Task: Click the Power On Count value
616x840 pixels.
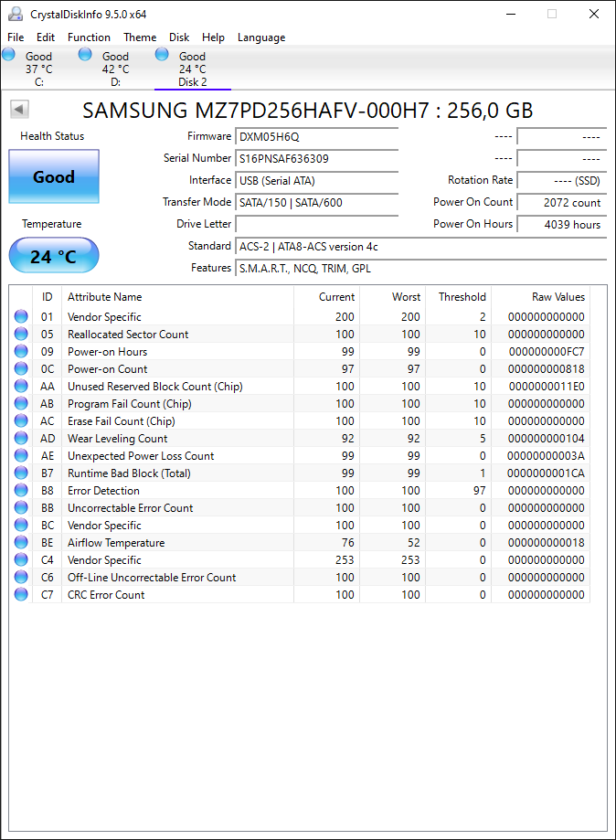Action: click(562, 203)
